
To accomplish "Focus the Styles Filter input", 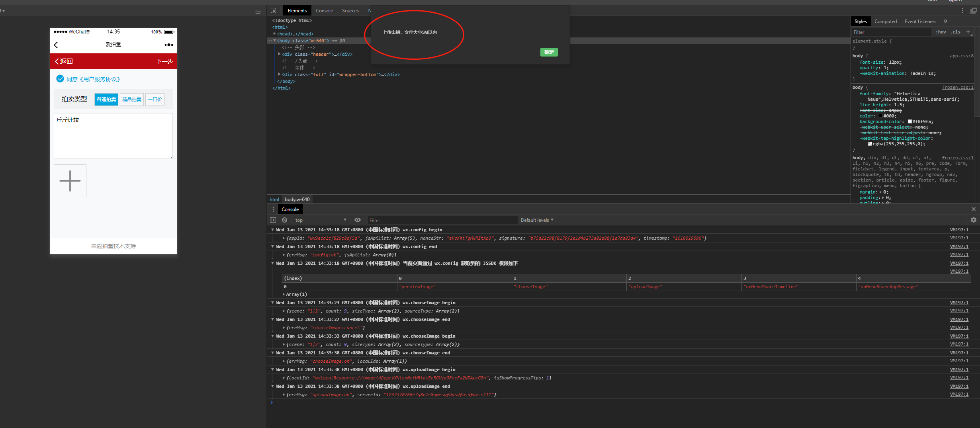I will (x=891, y=32).
